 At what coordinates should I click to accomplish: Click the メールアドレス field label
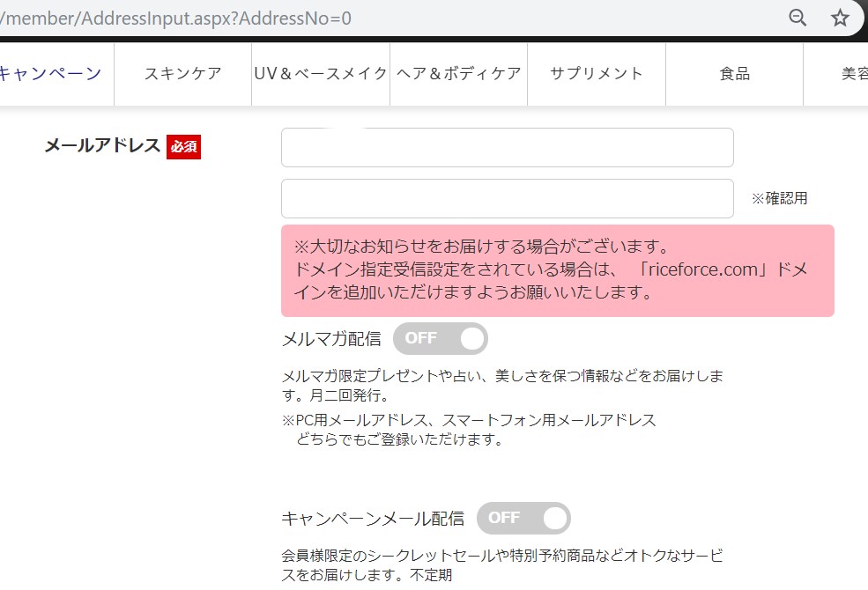[102, 146]
